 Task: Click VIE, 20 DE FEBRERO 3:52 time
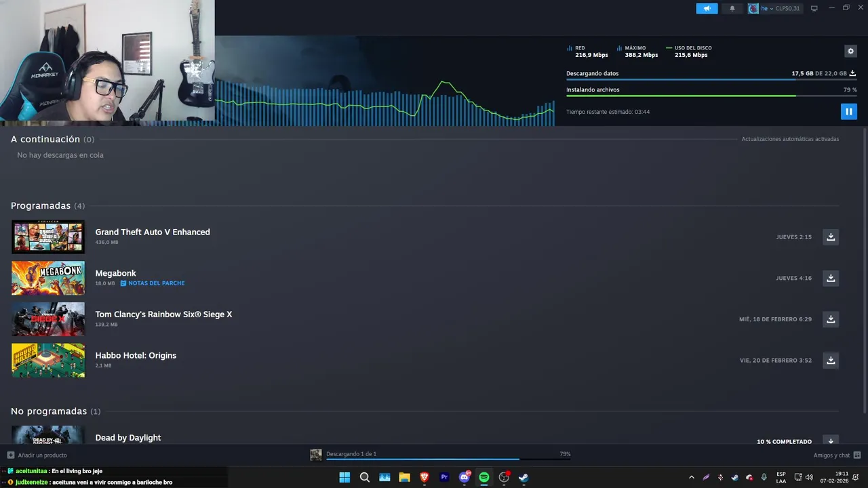(776, 361)
